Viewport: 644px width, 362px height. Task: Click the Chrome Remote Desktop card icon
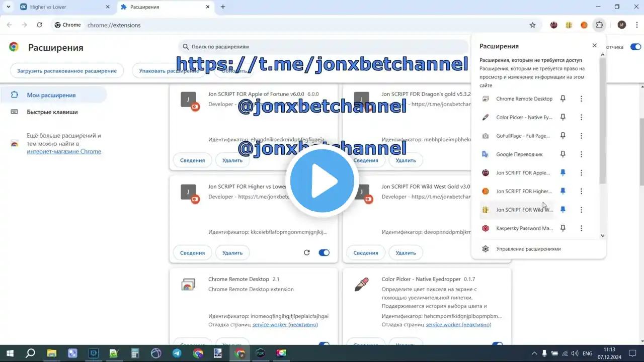point(188,285)
